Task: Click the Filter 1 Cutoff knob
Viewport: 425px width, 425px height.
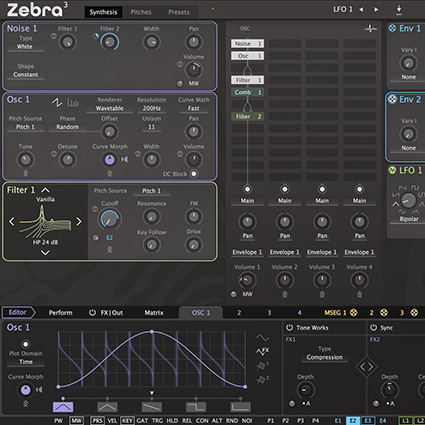Action: 109,219
